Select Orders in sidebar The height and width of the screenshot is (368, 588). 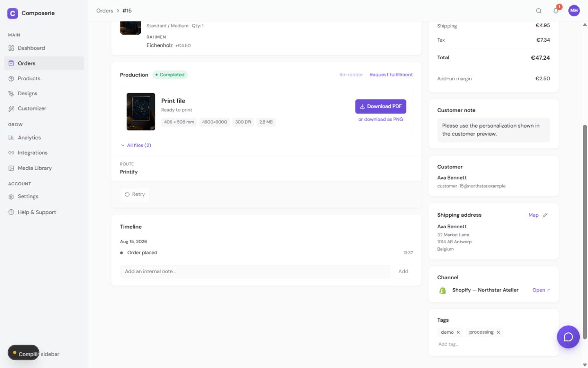[44, 63]
